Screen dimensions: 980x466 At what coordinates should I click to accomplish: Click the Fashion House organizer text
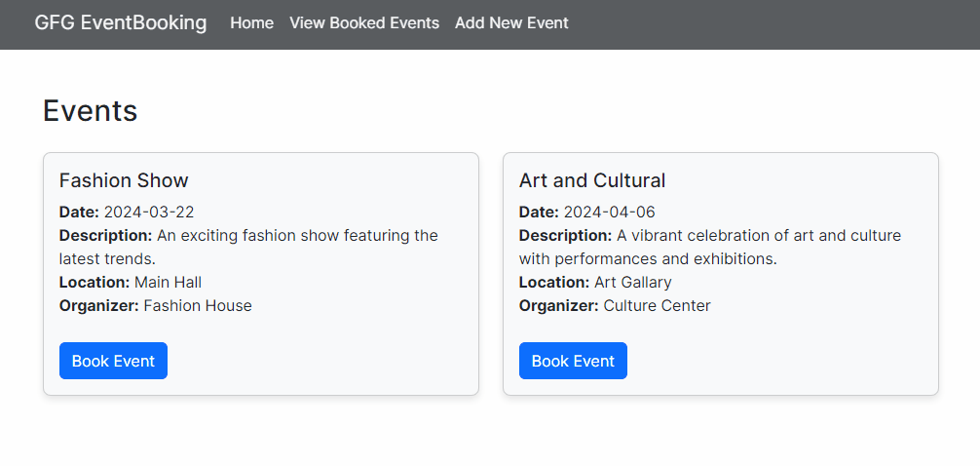coord(197,305)
